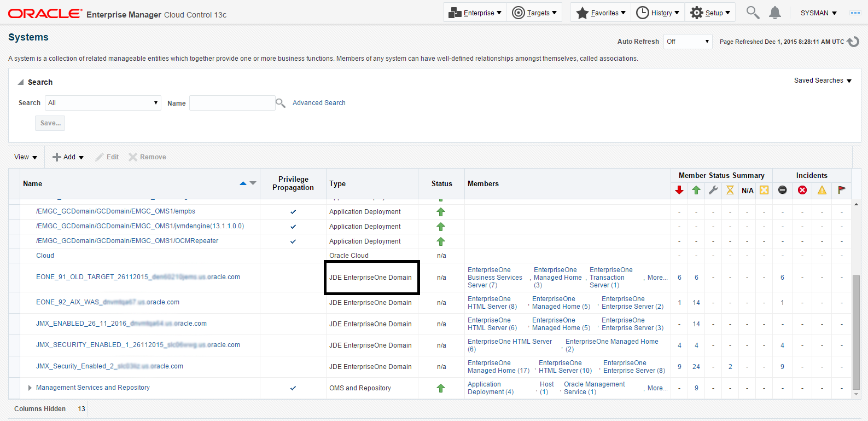Click the Edit pencil toolbar button
The image size is (868, 421).
point(107,157)
